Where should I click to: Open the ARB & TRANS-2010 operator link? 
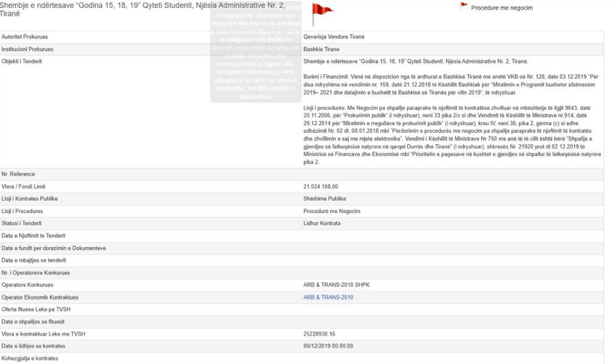tap(328, 297)
